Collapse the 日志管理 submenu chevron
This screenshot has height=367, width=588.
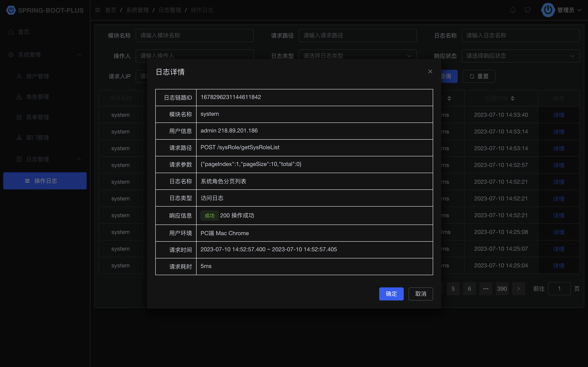(x=79, y=159)
